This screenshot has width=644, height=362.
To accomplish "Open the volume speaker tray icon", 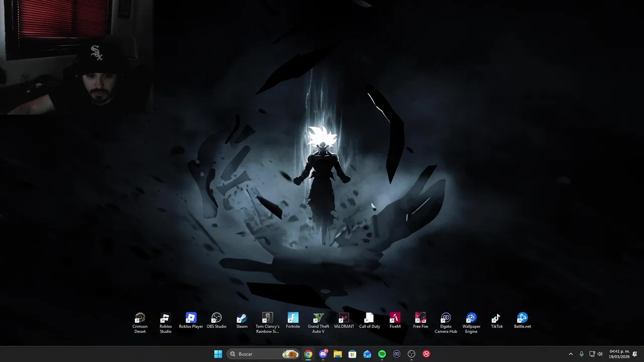I will (600, 354).
